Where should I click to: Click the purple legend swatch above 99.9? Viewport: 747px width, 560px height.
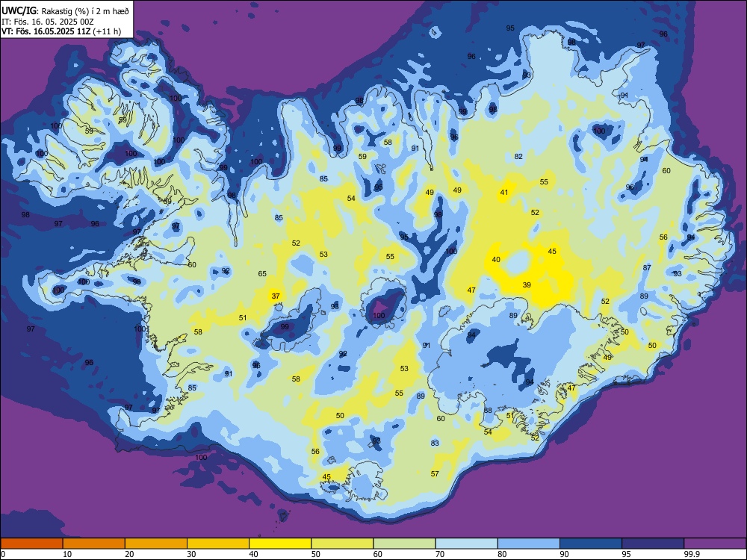715,544
